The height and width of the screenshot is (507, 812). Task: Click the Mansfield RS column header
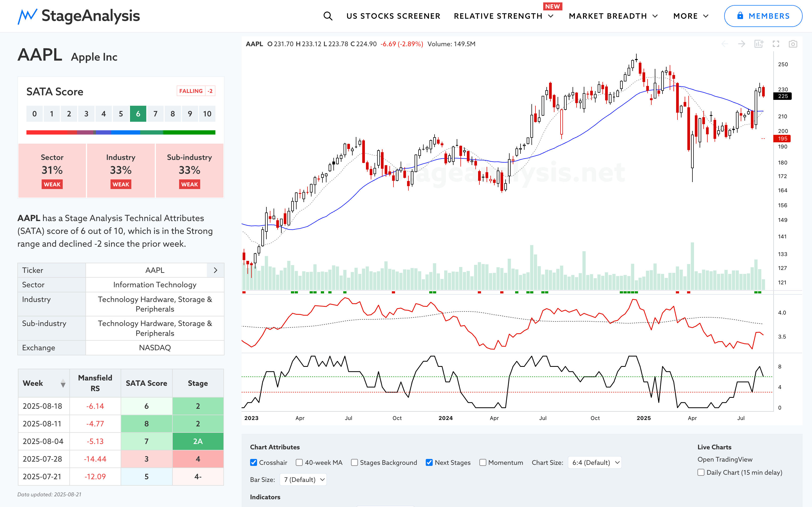point(95,383)
